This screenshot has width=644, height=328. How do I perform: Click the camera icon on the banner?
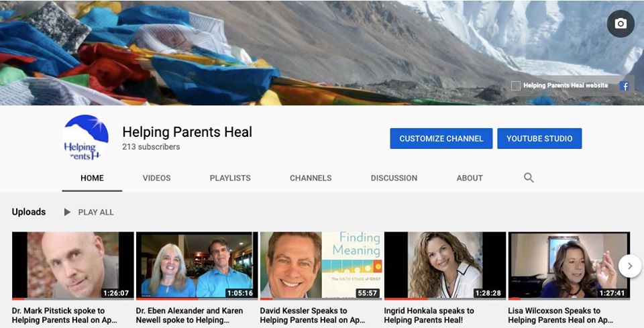click(621, 23)
